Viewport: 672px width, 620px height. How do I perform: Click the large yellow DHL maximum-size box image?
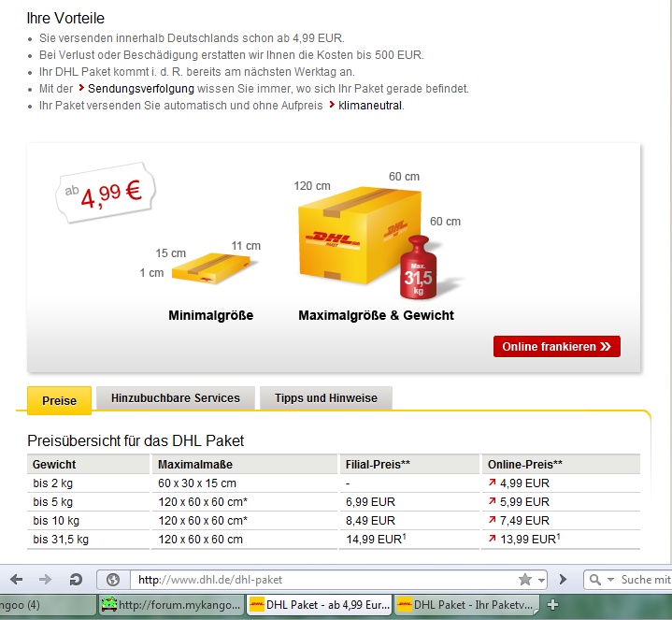[x=359, y=235]
